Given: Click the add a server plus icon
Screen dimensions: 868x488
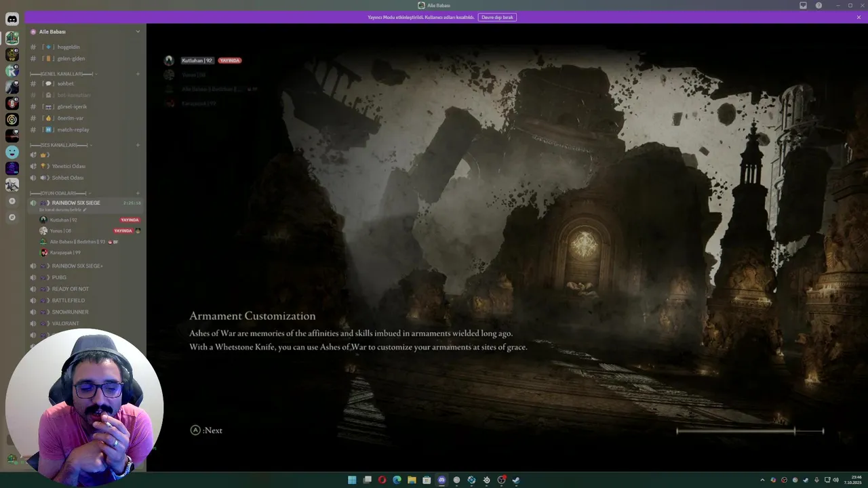Looking at the screenshot, I should pyautogui.click(x=12, y=201).
